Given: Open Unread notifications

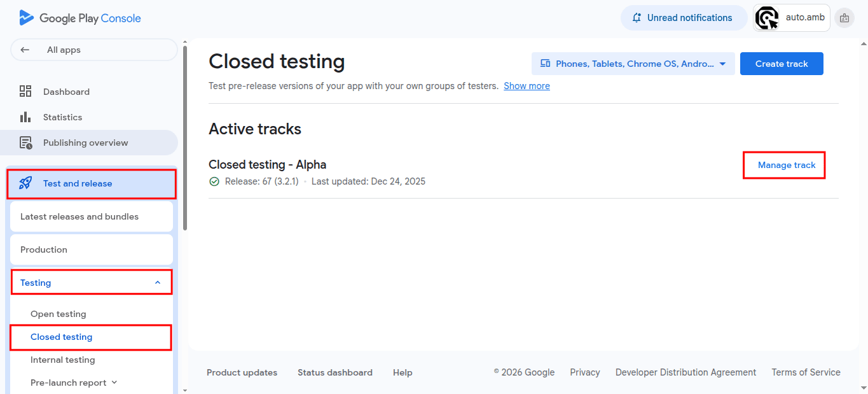Looking at the screenshot, I should (x=684, y=17).
